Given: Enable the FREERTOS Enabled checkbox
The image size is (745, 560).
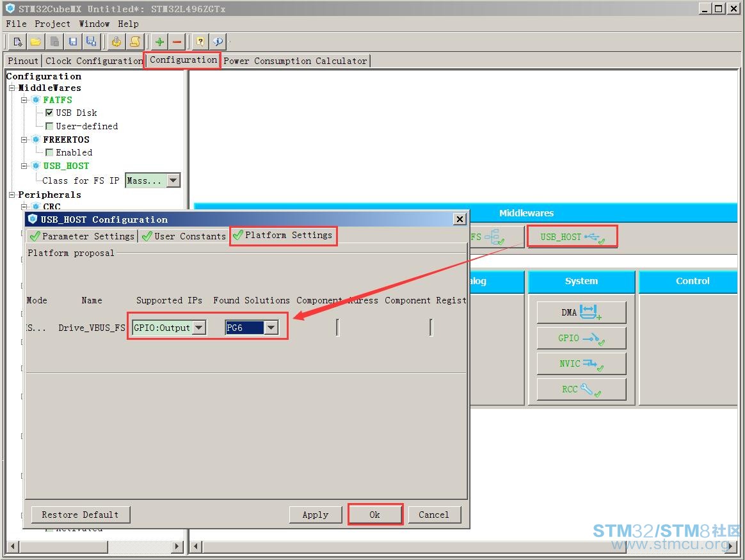Looking at the screenshot, I should pyautogui.click(x=49, y=152).
